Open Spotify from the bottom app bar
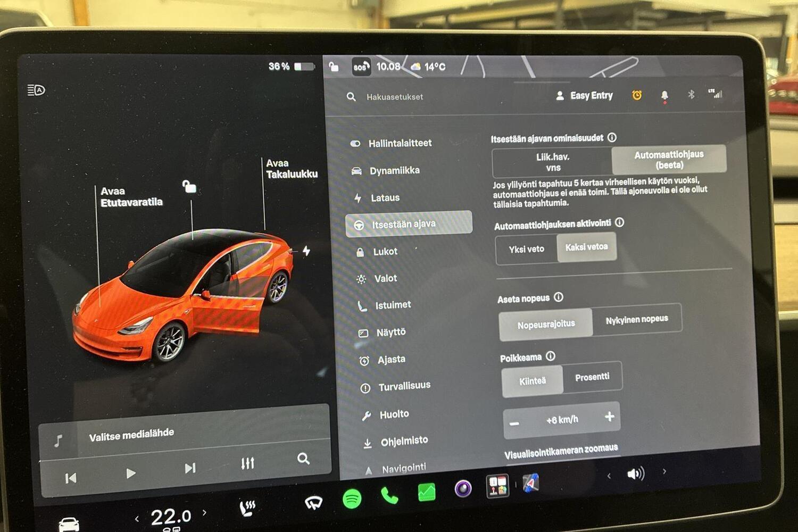 pyautogui.click(x=352, y=499)
